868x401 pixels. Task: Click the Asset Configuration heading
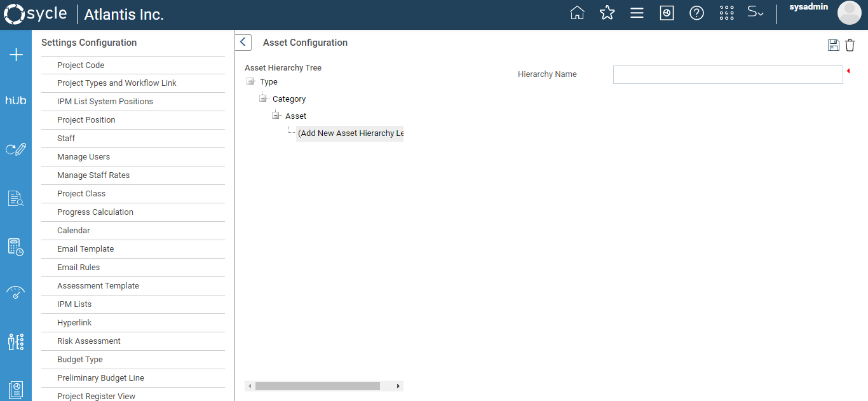point(305,43)
